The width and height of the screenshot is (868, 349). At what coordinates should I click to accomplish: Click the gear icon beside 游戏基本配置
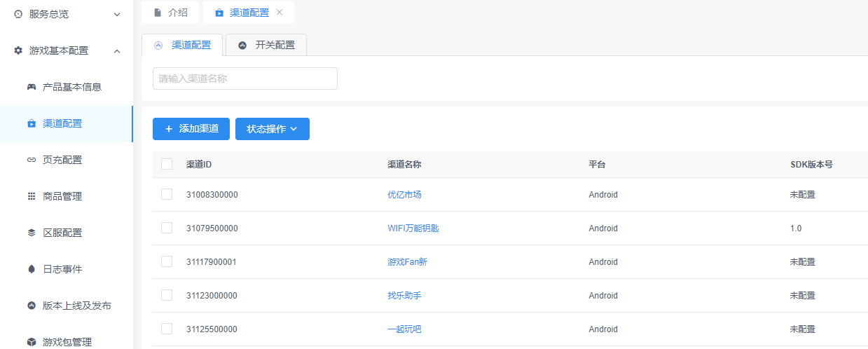coord(18,50)
